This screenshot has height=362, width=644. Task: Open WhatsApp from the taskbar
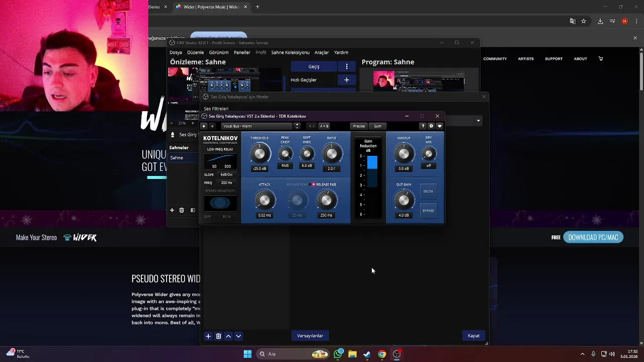[x=338, y=354]
